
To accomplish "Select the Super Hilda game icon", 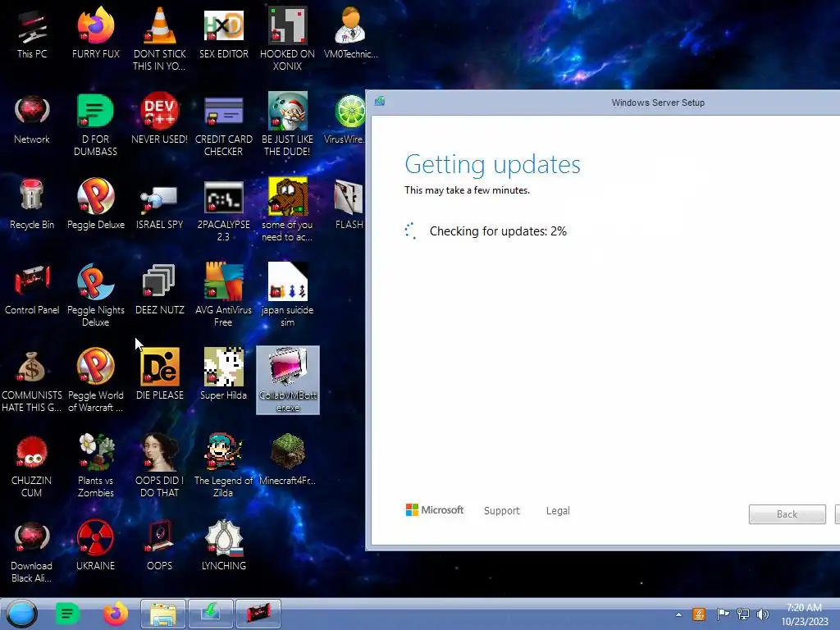I will click(223, 374).
